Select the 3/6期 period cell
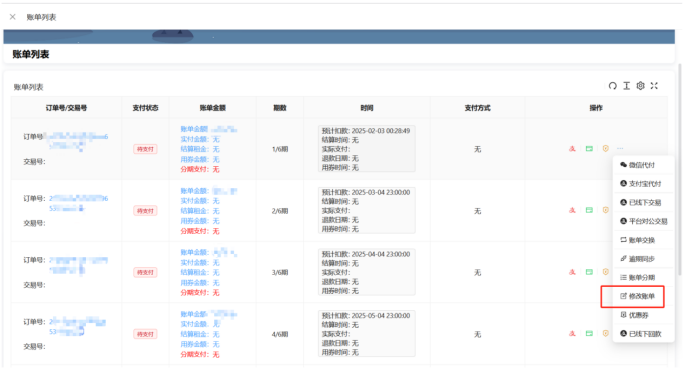 (x=280, y=272)
